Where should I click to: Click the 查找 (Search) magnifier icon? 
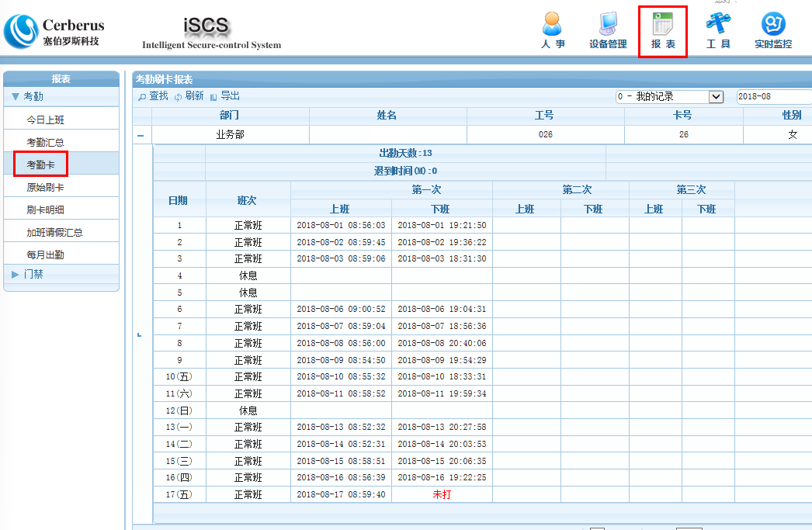(x=144, y=96)
